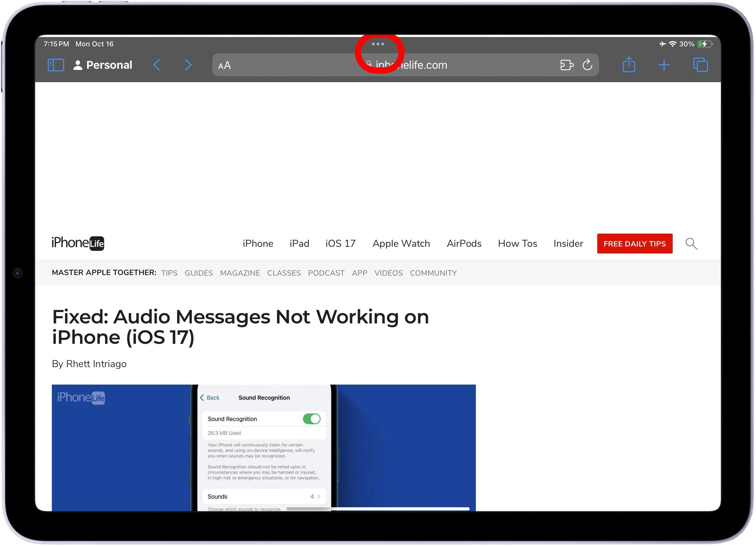
Task: Open Safari extensions puzzle icon
Action: (x=567, y=65)
